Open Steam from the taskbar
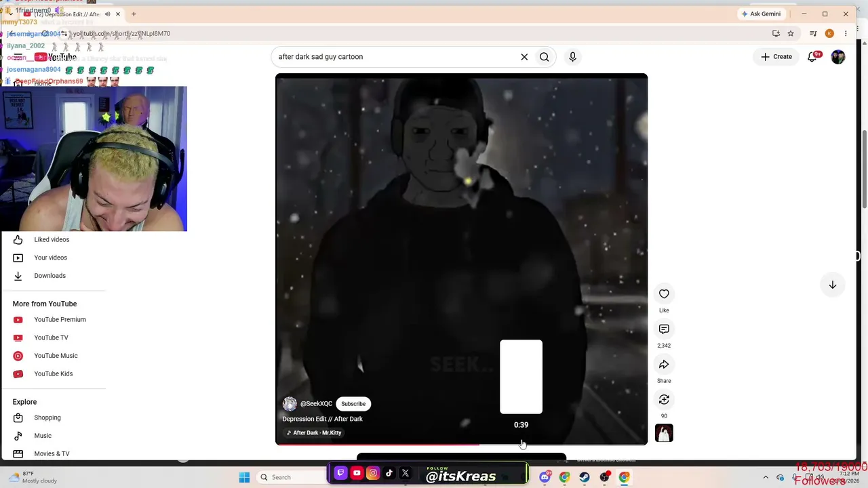This screenshot has height=488, width=868. 584,477
